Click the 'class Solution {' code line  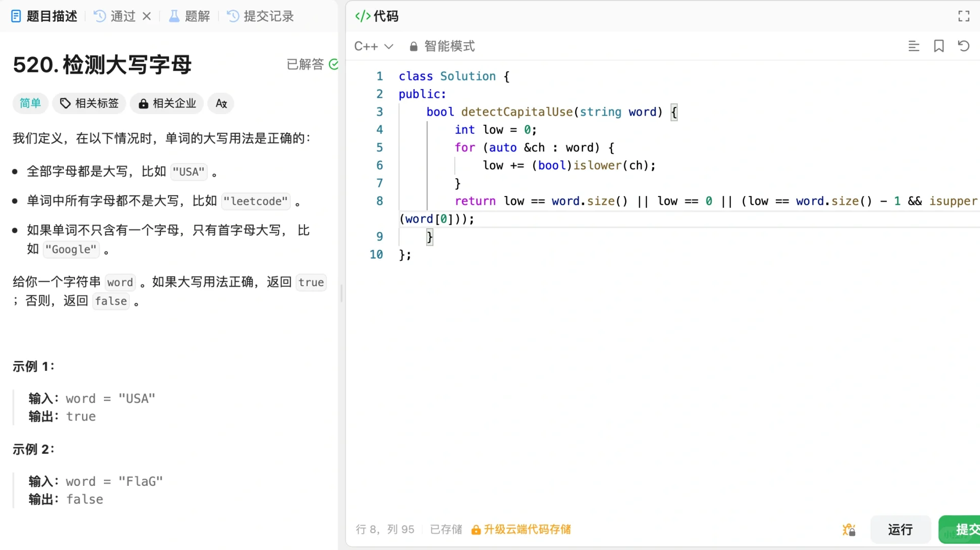pyautogui.click(x=454, y=76)
